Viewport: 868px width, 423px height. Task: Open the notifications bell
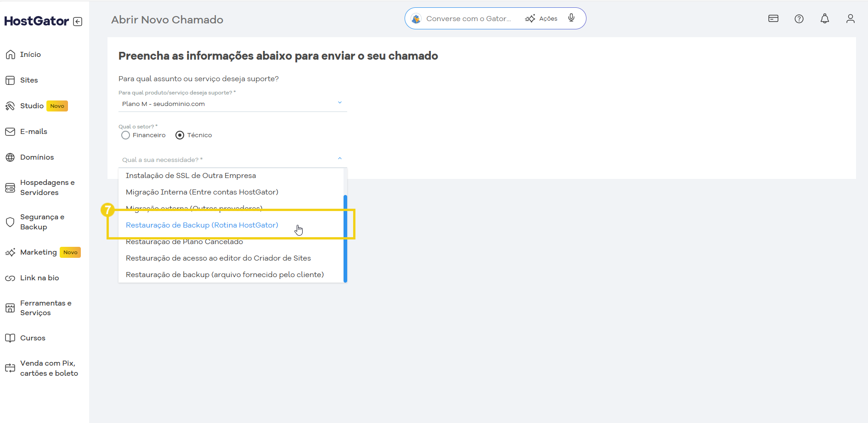825,18
